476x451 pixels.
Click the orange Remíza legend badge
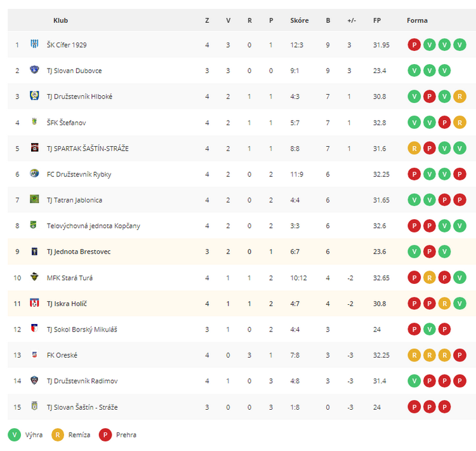tap(58, 435)
